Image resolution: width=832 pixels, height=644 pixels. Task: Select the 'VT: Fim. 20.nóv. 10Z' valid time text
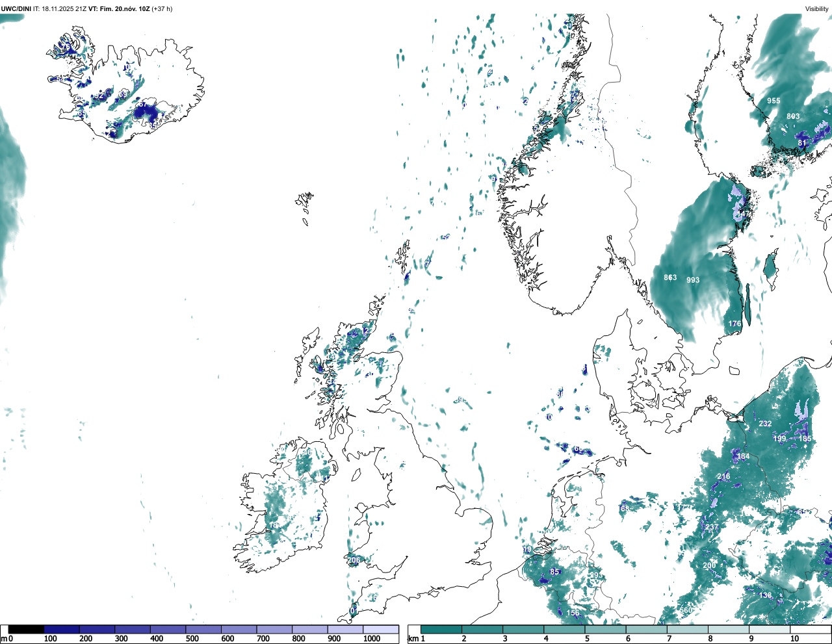118,8
